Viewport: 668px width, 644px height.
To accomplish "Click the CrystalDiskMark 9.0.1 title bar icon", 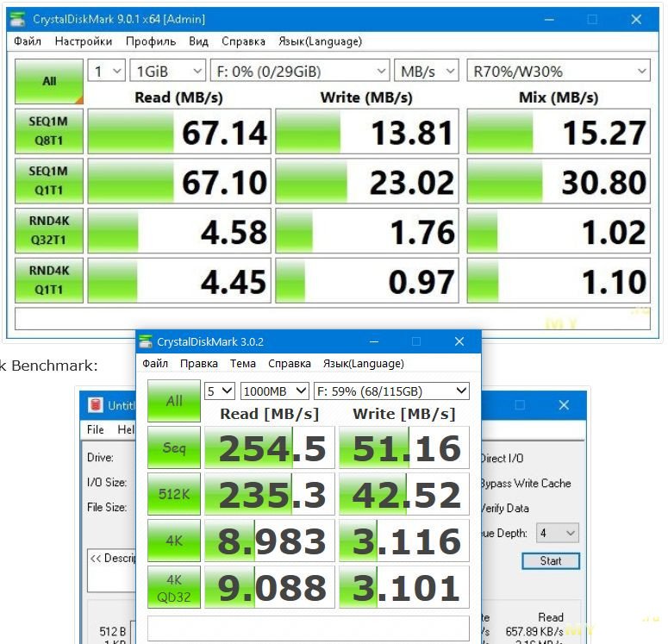I will coord(19,19).
